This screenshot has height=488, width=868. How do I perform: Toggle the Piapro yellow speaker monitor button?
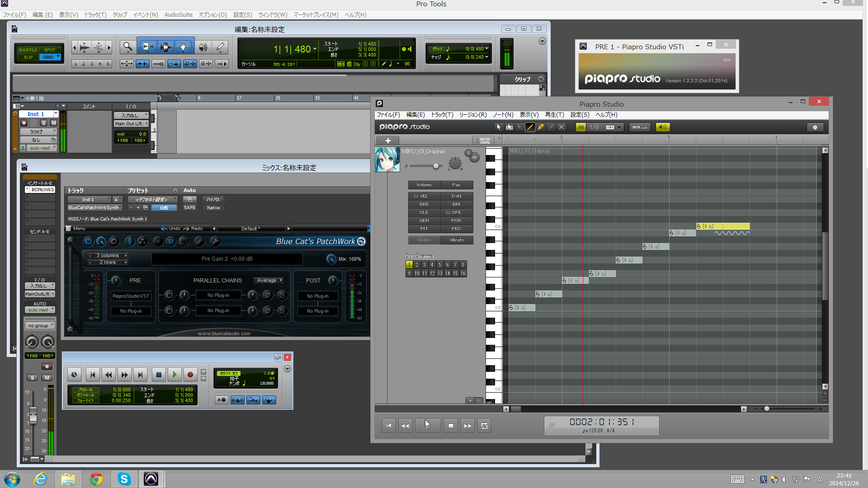pos(662,127)
